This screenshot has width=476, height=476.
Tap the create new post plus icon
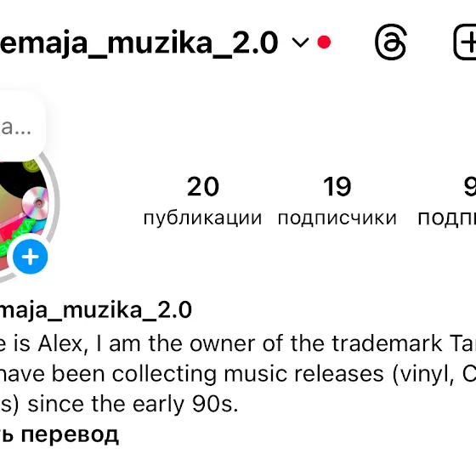pos(465,42)
